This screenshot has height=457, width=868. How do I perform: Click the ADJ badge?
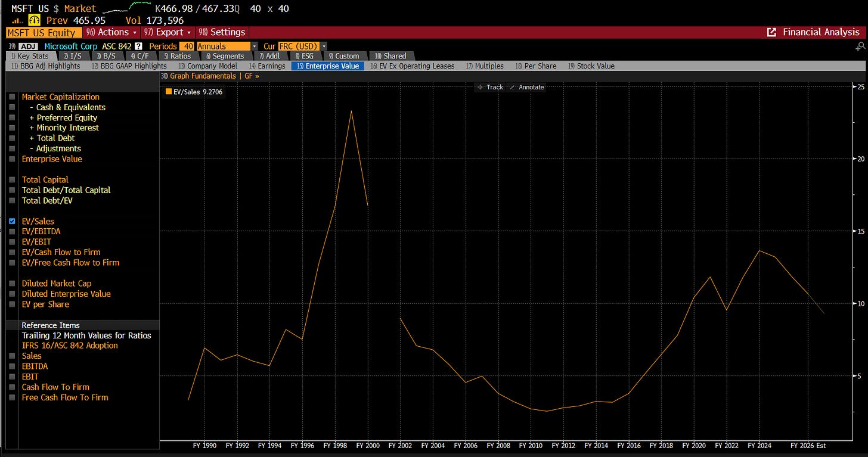(27, 46)
